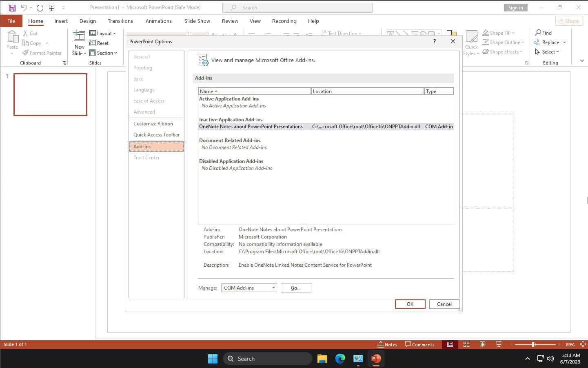Switch to Slide Sorter view icon
Viewport: 588px width, 368px height.
click(466, 344)
